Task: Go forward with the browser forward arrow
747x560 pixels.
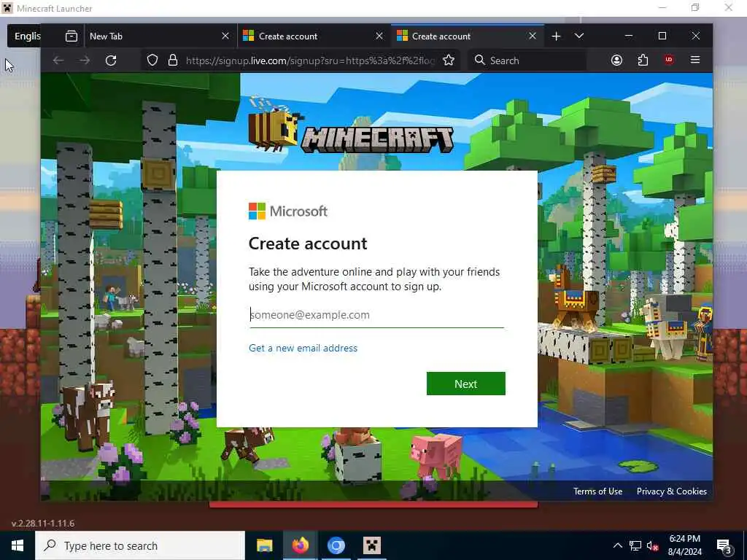Action: pos(85,61)
